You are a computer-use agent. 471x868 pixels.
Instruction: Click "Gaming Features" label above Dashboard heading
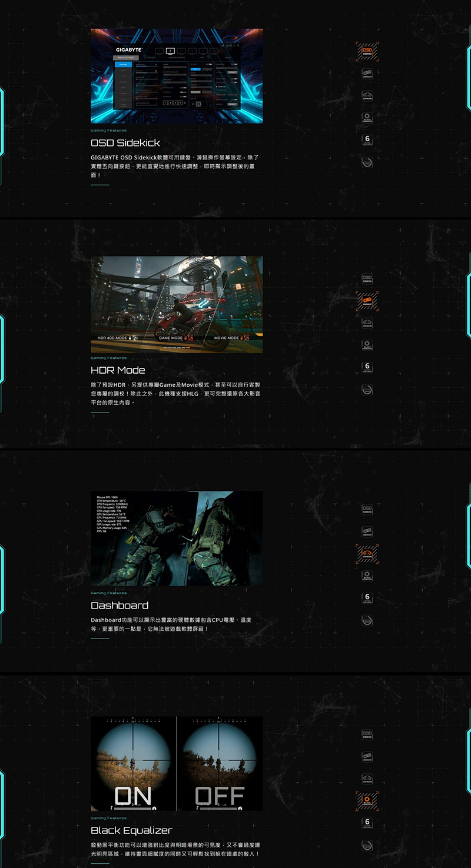tap(108, 593)
